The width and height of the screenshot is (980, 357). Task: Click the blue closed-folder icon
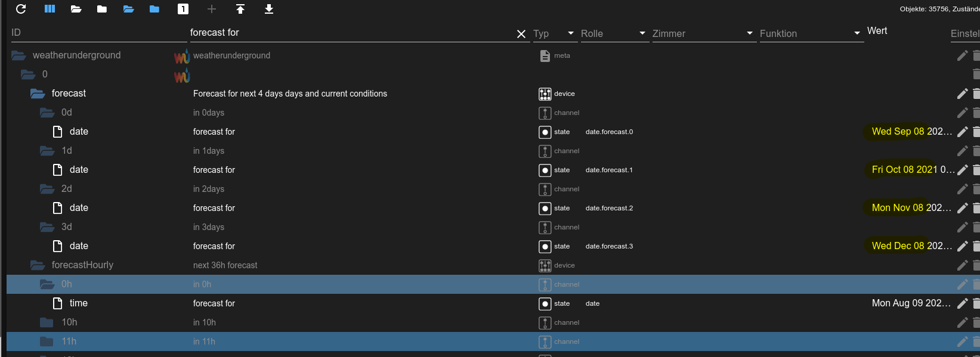[x=154, y=9]
